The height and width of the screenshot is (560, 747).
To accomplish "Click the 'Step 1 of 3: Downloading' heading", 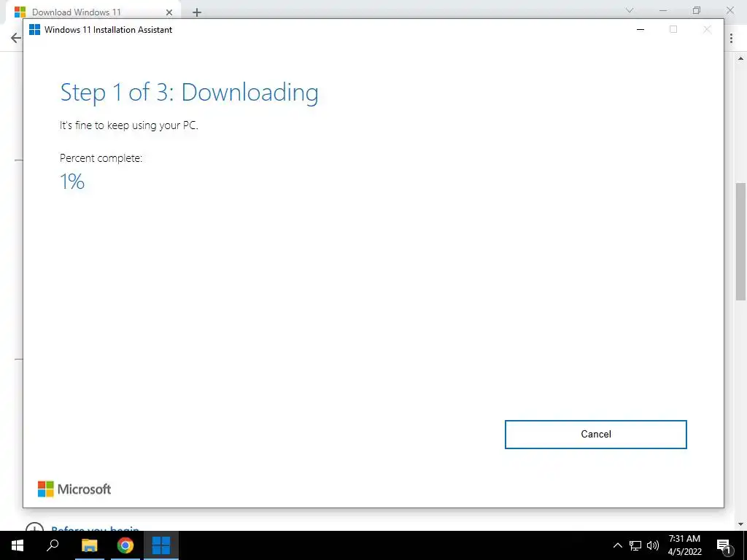I will click(x=189, y=93).
